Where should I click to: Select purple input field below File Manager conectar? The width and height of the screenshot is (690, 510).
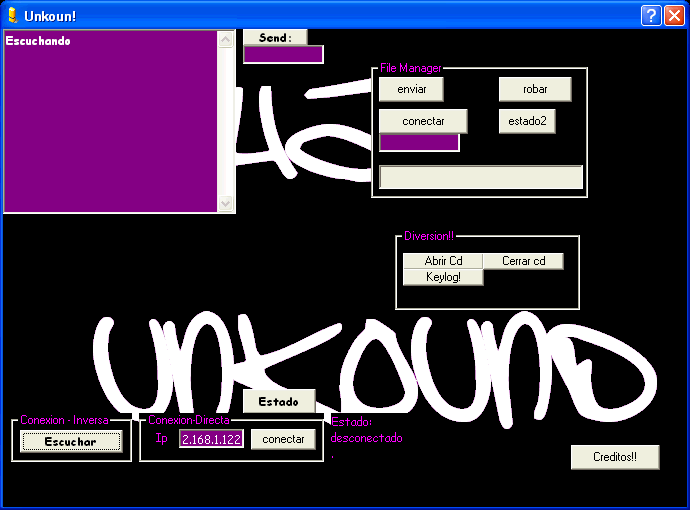coord(419,143)
